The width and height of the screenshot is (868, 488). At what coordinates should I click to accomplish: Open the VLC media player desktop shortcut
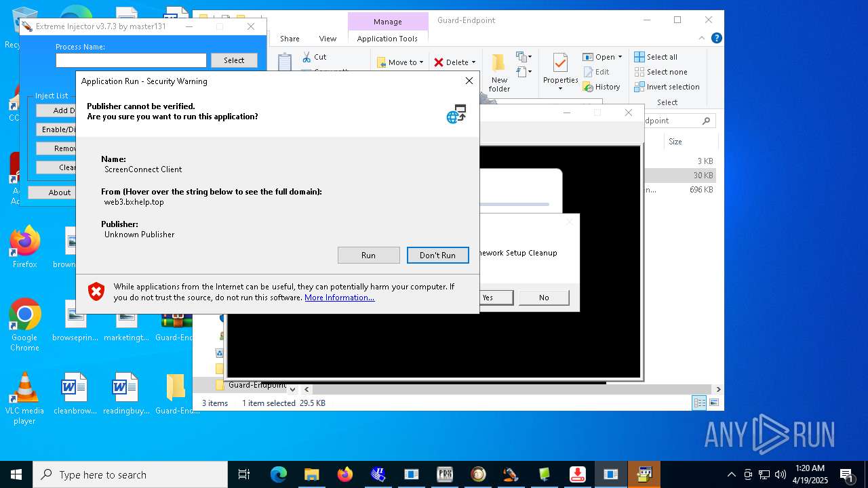(24, 399)
